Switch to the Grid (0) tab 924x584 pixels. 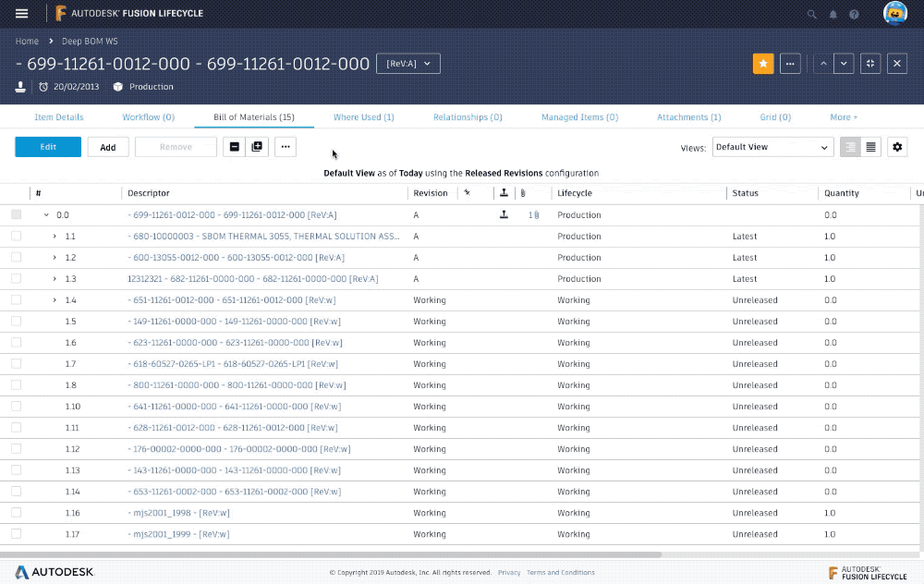[x=775, y=116]
